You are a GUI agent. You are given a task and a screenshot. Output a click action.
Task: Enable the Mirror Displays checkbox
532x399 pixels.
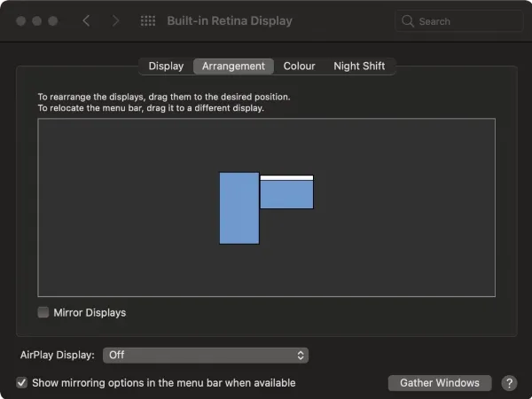click(43, 312)
